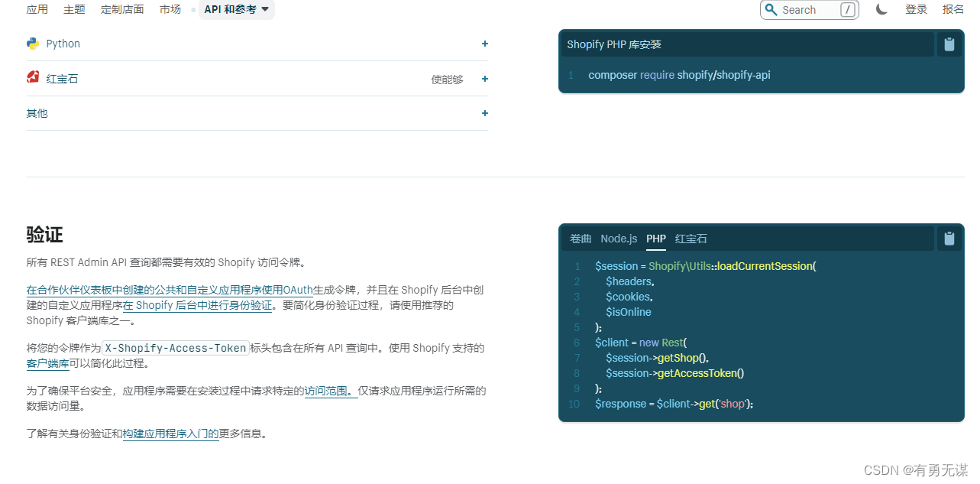Open 在 Shopify 后台中进行身份验证 link
This screenshot has width=980, height=484.
coord(198,305)
